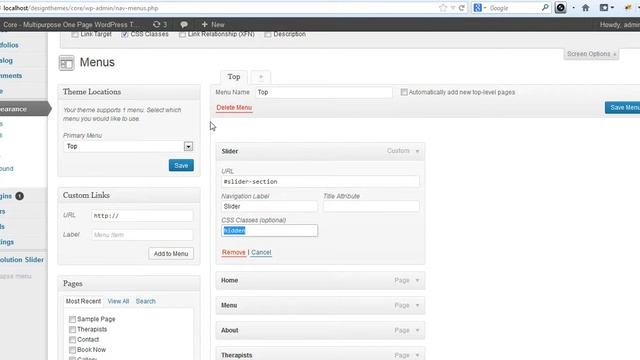Select the Top menu tab
Screen dimensions: 640x360
click(x=234, y=77)
